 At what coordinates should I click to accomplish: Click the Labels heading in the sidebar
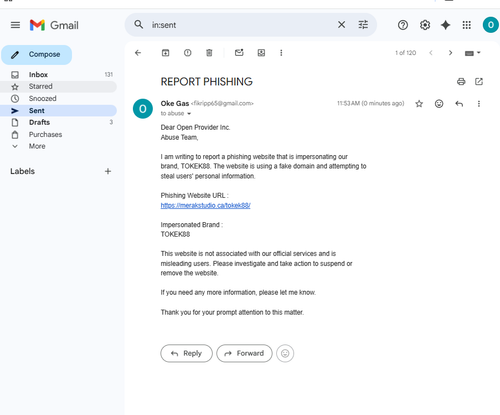pos(22,171)
